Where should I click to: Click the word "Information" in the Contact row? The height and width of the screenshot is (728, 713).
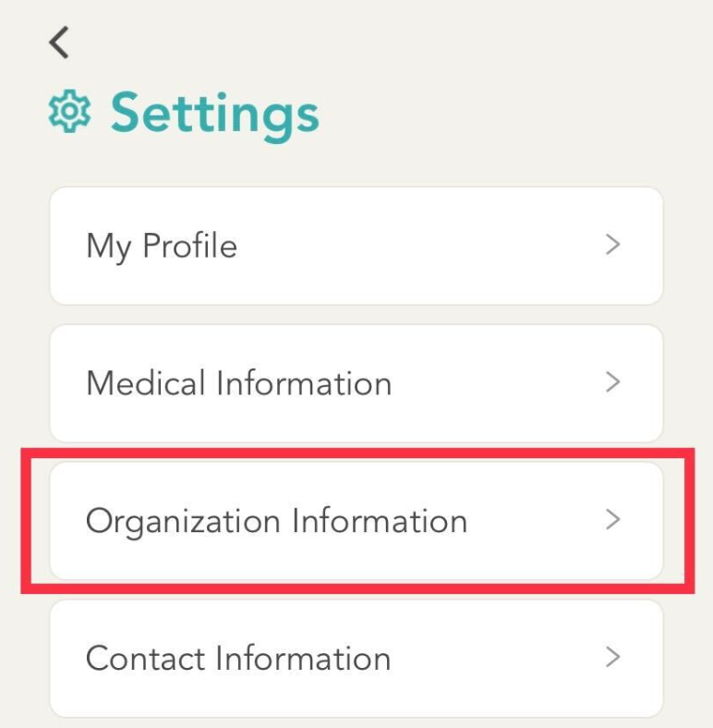click(302, 659)
